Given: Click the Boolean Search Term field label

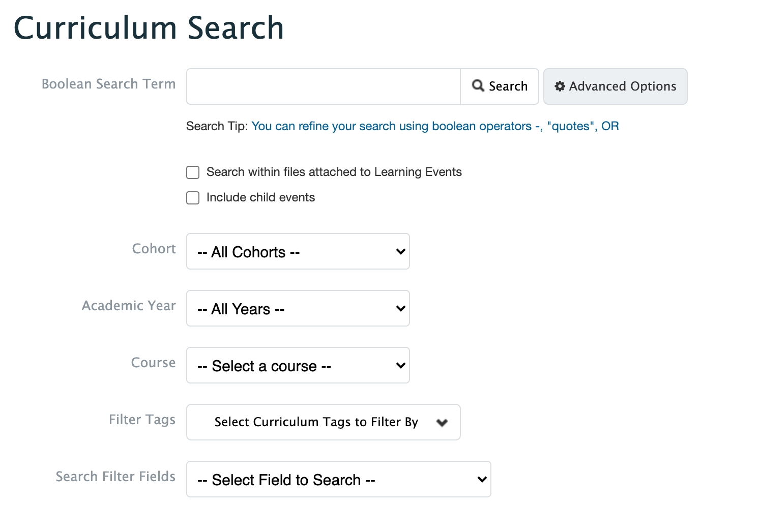Looking at the screenshot, I should click(108, 84).
